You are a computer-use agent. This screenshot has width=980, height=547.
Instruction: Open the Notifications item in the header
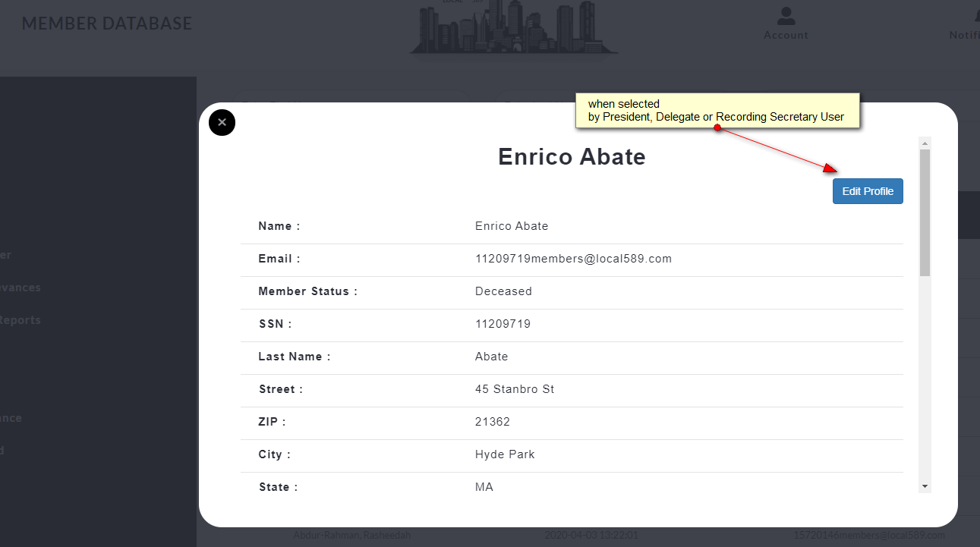click(x=965, y=23)
